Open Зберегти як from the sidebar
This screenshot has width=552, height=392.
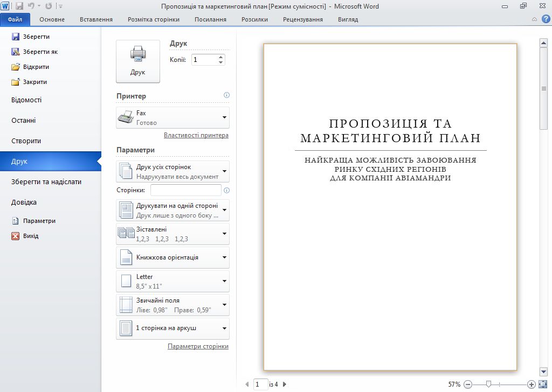[40, 52]
